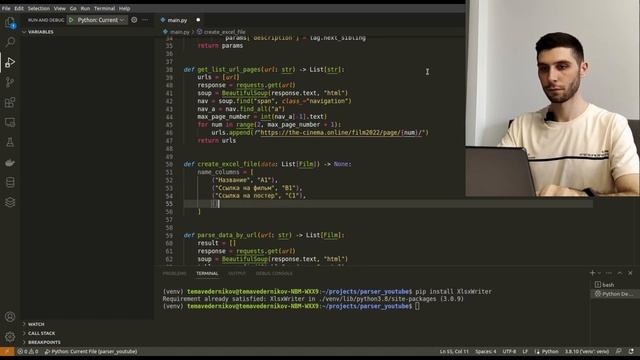The height and width of the screenshot is (360, 640).
Task: Select interpreter 3.8.10 ('venv': venv)
Action: pyautogui.click(x=587, y=351)
